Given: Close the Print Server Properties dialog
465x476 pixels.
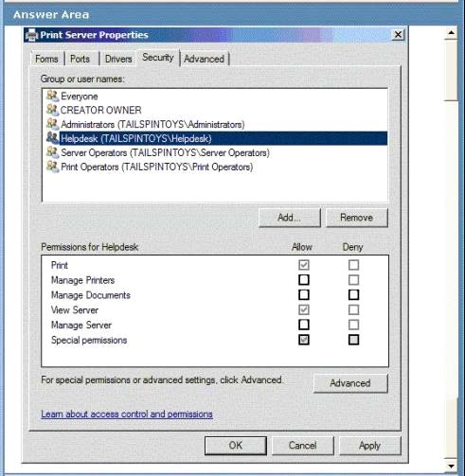Looking at the screenshot, I should click(398, 35).
